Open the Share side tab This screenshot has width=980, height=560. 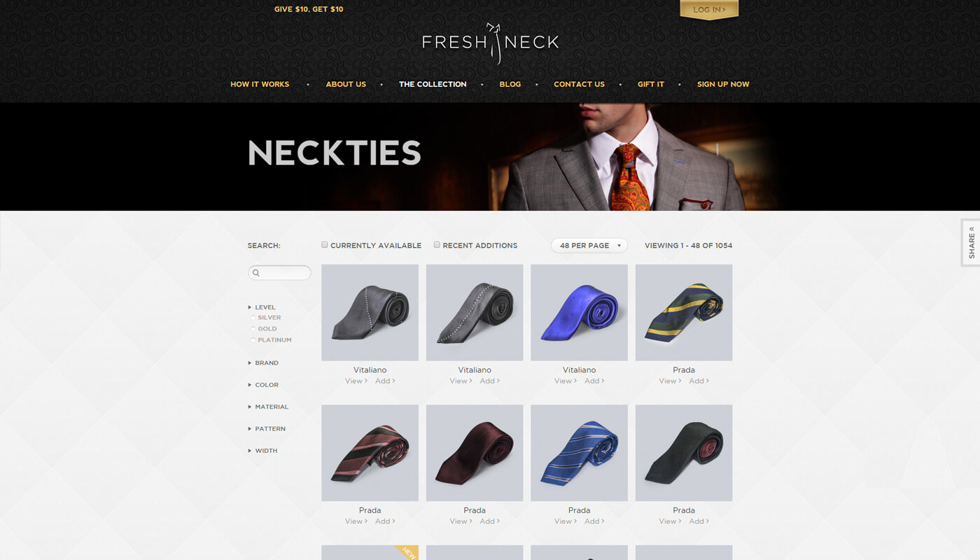pos(971,242)
